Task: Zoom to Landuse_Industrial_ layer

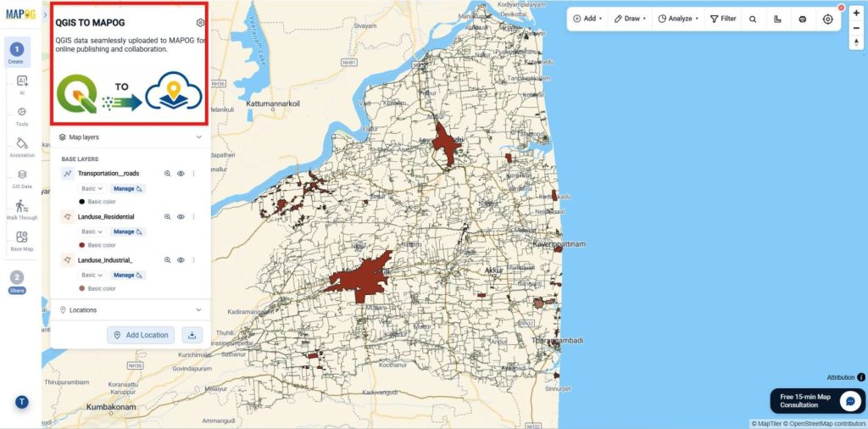Action: (x=167, y=259)
